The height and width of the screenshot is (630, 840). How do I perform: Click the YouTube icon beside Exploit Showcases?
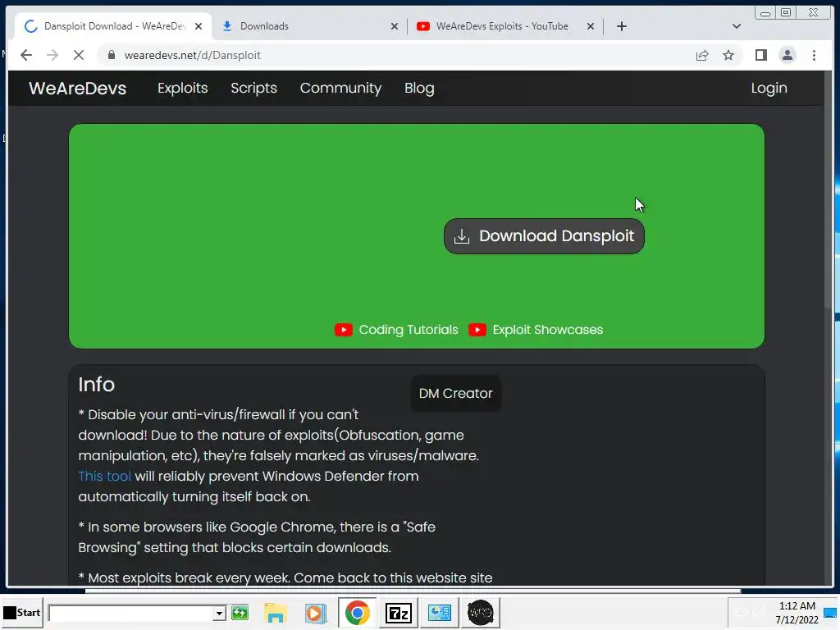pyautogui.click(x=477, y=330)
